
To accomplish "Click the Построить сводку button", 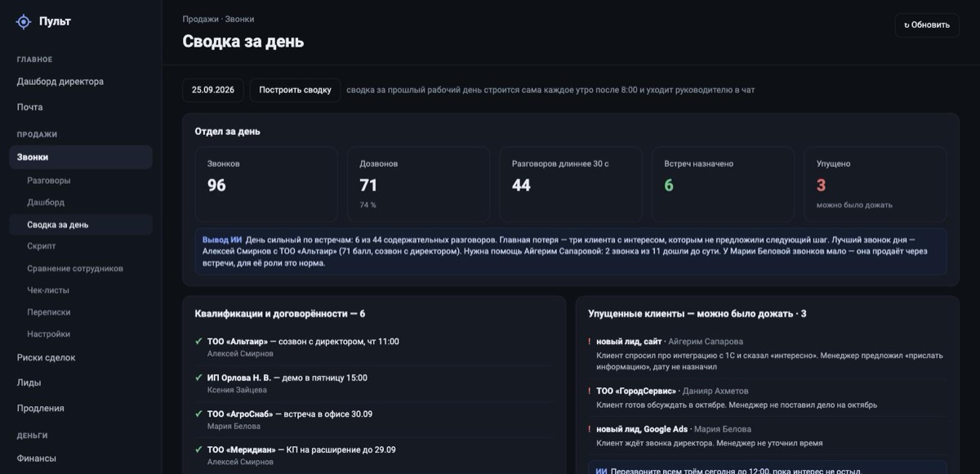I will coord(295,90).
